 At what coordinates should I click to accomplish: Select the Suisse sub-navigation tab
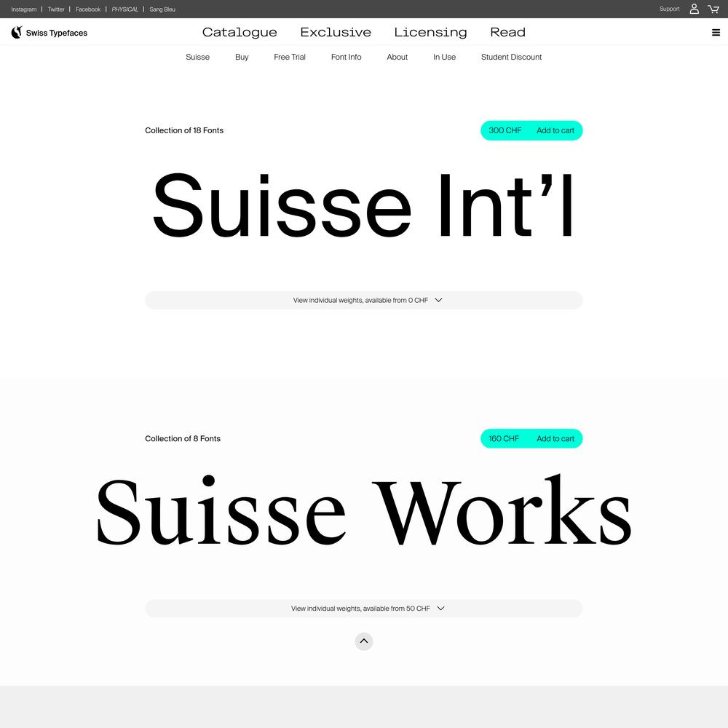coord(198,57)
